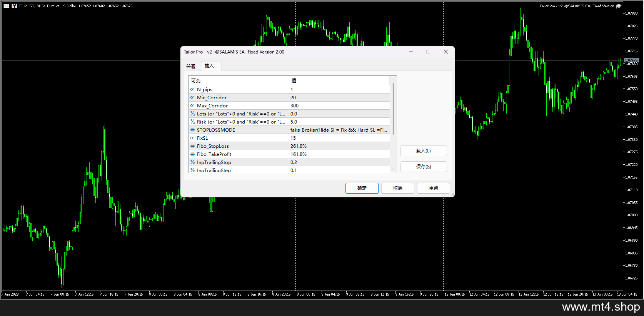Image resolution: width=644 pixels, height=316 pixels.
Task: Cancel with the 取消 button
Action: tap(398, 188)
